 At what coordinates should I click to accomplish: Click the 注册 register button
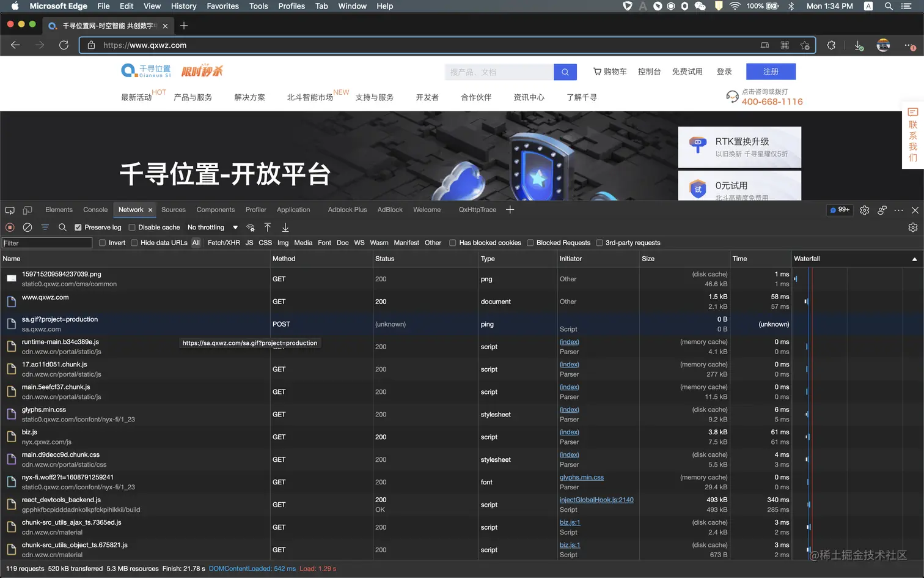pyautogui.click(x=771, y=72)
